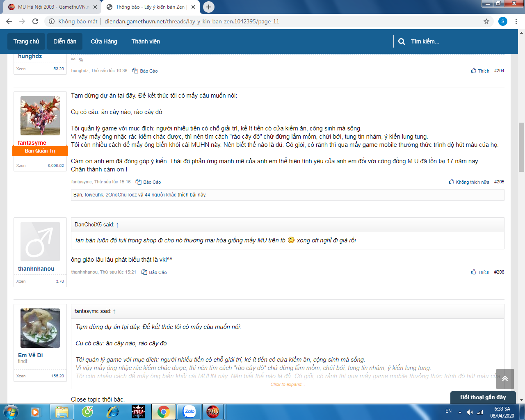Jump to DanChoiX5's original post via the arrow
This screenshot has height=420, width=525.
(x=117, y=225)
